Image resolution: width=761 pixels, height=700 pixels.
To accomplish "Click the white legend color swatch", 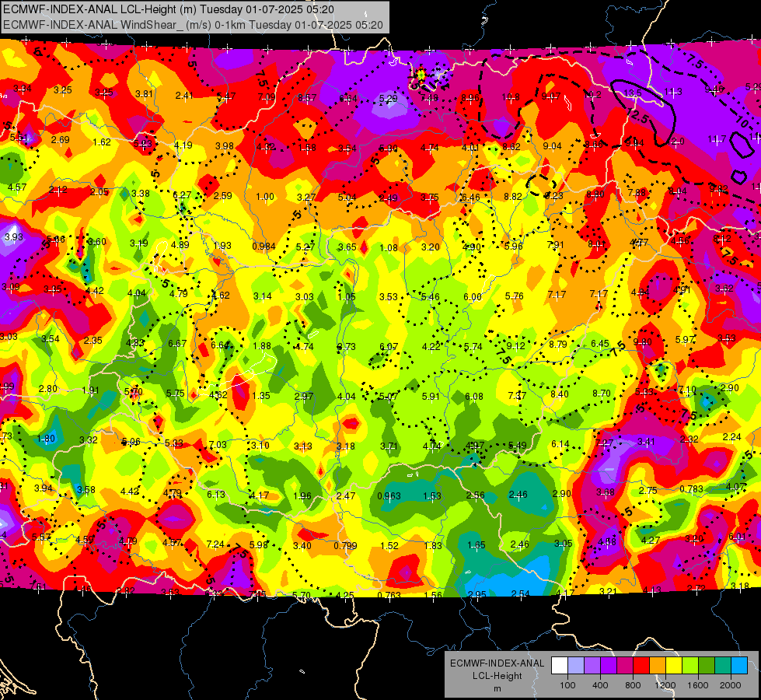I will (560, 665).
